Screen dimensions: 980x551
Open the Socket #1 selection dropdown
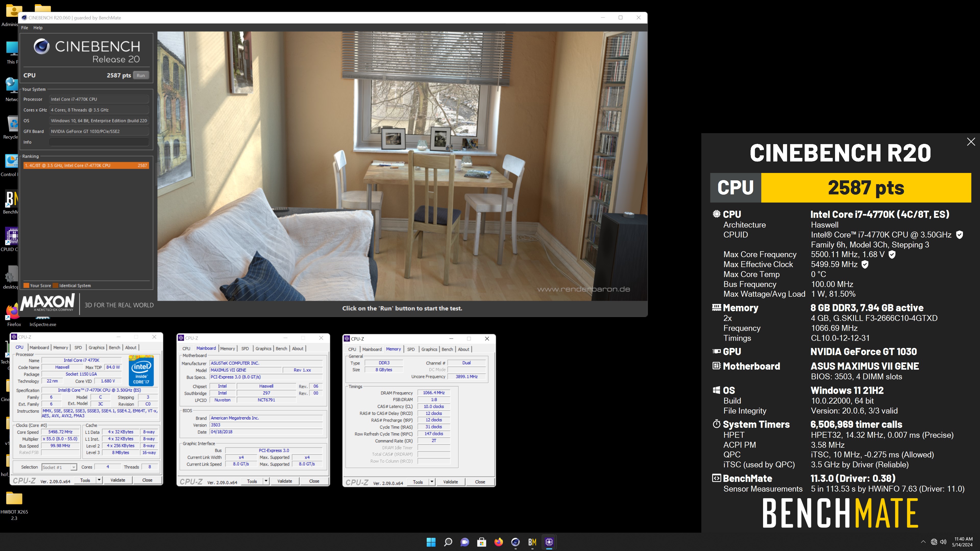click(59, 467)
